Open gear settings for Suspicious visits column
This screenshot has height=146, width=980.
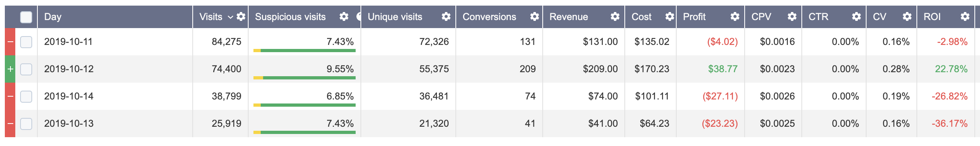pos(344,17)
